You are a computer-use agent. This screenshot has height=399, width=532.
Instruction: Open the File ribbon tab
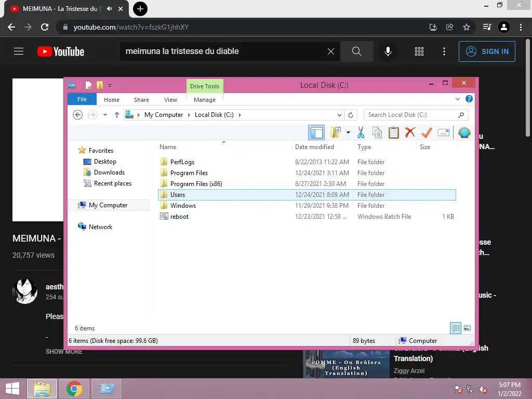coord(82,99)
